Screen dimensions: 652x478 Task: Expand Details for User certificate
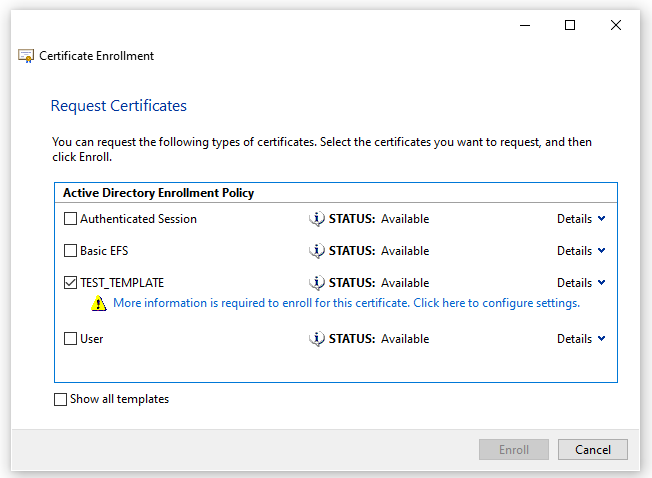point(581,339)
